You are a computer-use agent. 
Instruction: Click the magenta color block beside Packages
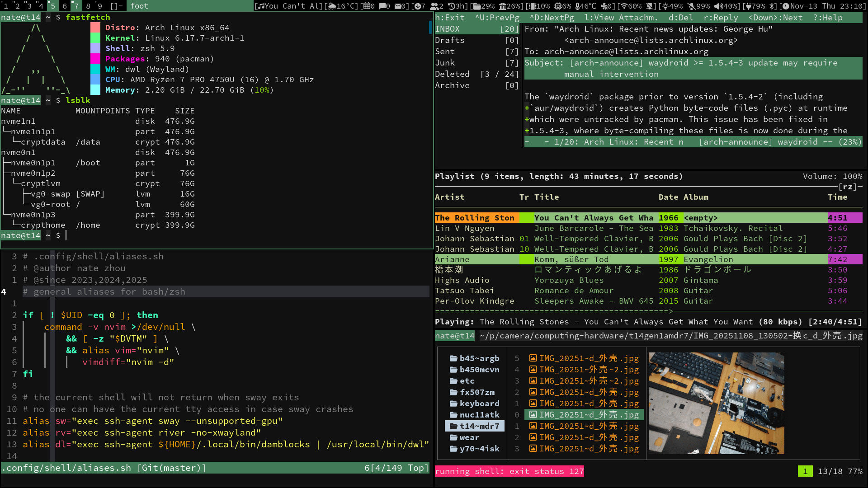tap(95, 59)
